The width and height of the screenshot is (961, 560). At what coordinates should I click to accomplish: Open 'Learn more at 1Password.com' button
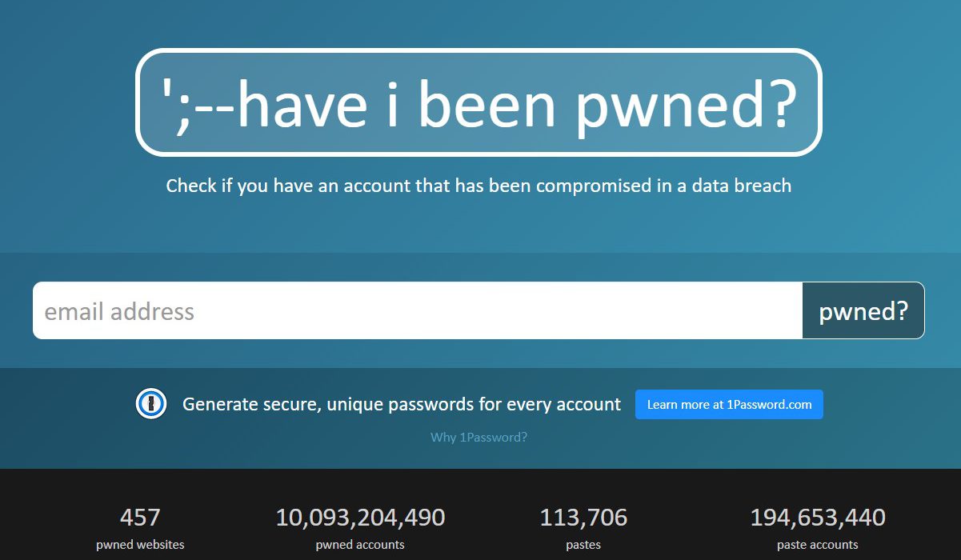click(729, 405)
